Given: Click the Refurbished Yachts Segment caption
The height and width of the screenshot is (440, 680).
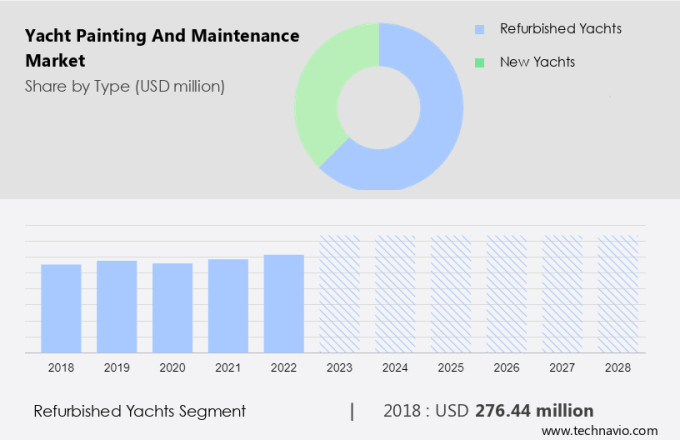Looking at the screenshot, I should tap(139, 411).
